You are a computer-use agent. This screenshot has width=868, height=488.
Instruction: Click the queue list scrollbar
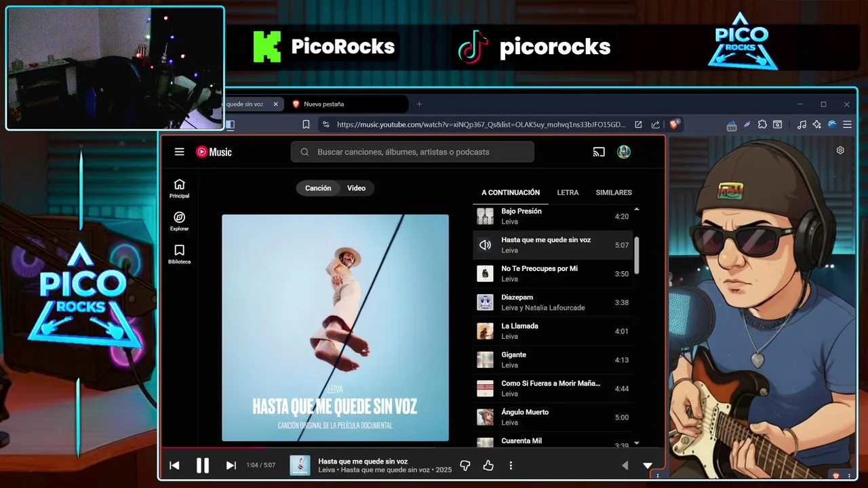[x=637, y=256]
